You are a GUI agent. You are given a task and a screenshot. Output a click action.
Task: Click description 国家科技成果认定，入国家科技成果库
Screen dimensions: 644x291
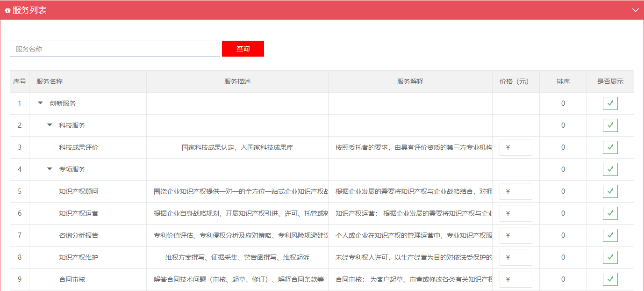237,147
